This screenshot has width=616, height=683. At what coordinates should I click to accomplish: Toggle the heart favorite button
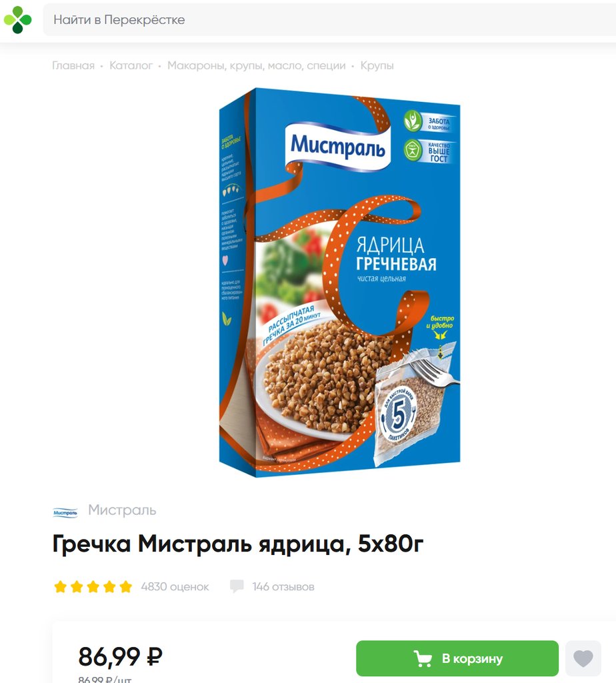coord(583,658)
